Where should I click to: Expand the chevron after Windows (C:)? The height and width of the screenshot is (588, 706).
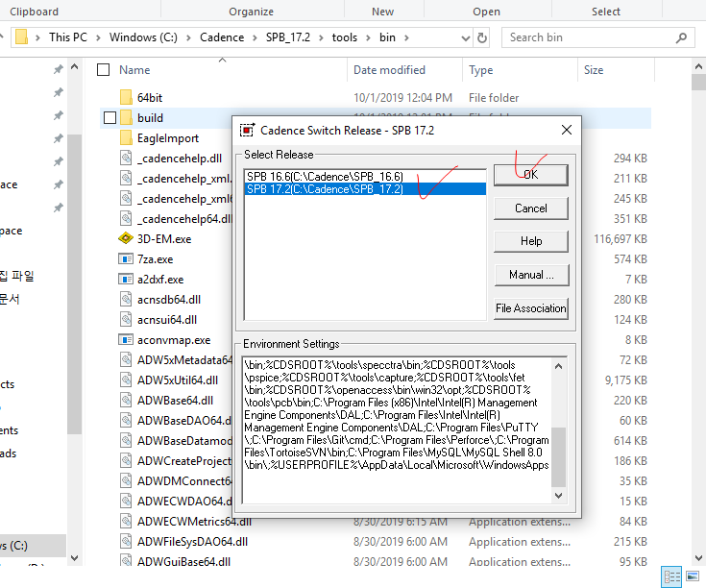188,37
